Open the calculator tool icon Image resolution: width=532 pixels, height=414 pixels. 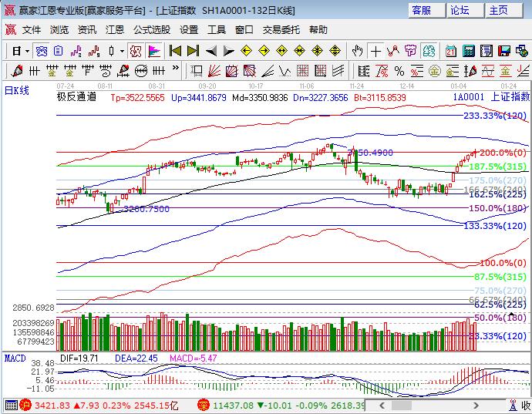coord(468,51)
